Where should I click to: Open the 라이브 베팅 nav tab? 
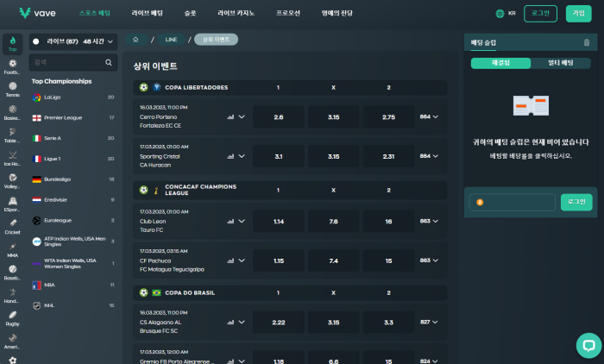pos(148,13)
